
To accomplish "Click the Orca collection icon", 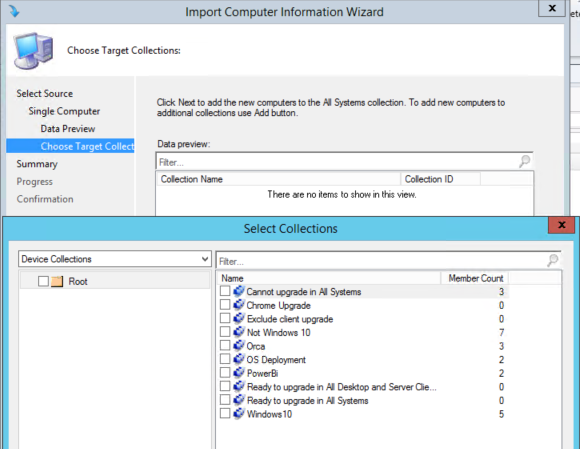I will pos(239,345).
